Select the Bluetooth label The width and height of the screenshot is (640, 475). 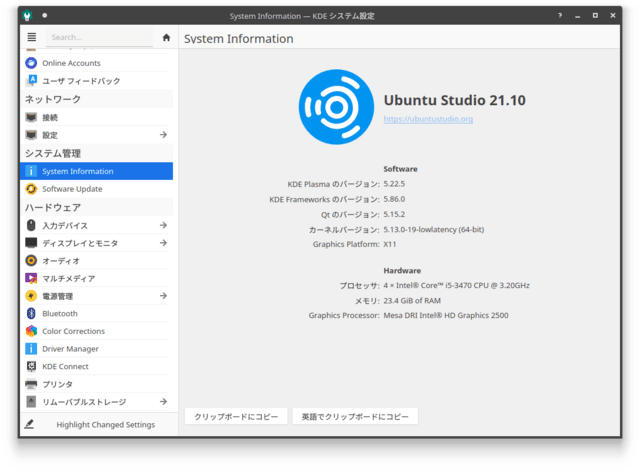[60, 314]
